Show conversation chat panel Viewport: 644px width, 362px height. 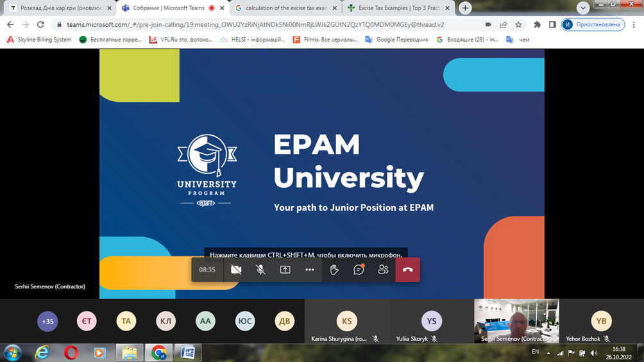point(359,270)
